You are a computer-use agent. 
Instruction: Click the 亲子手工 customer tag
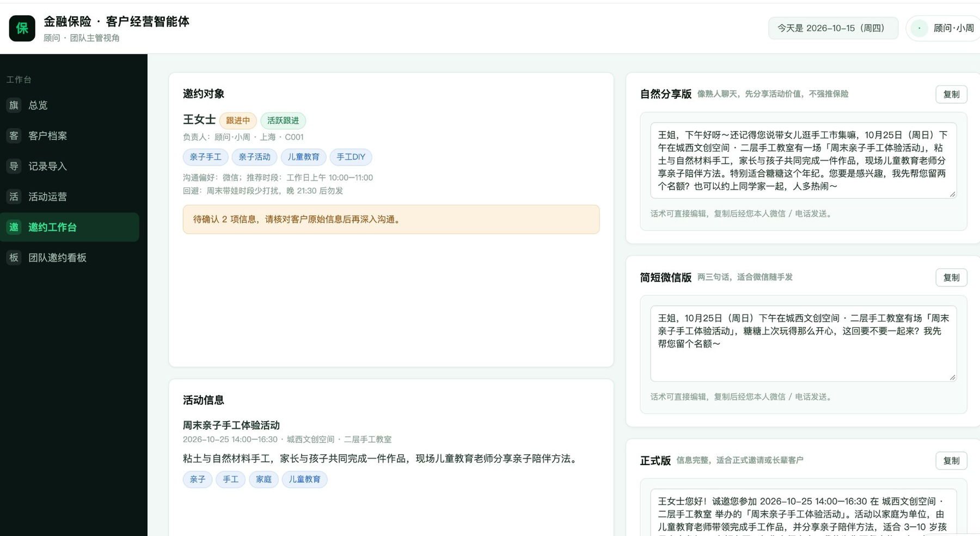(205, 157)
